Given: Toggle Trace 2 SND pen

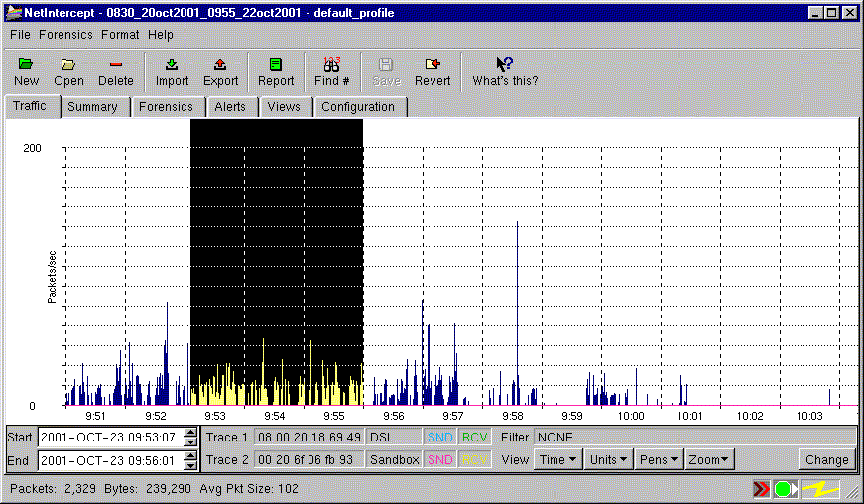Looking at the screenshot, I should (440, 460).
